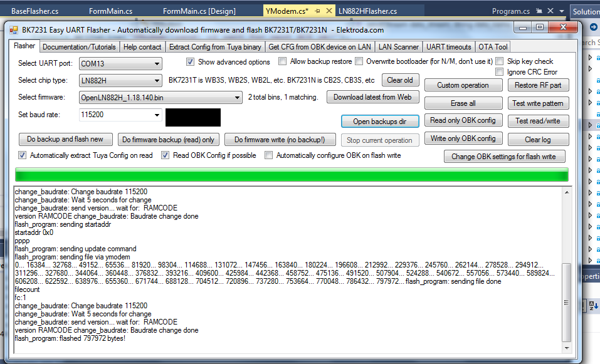The width and height of the screenshot is (600, 364).
Task: Click the Test read/write button
Action: click(x=538, y=121)
